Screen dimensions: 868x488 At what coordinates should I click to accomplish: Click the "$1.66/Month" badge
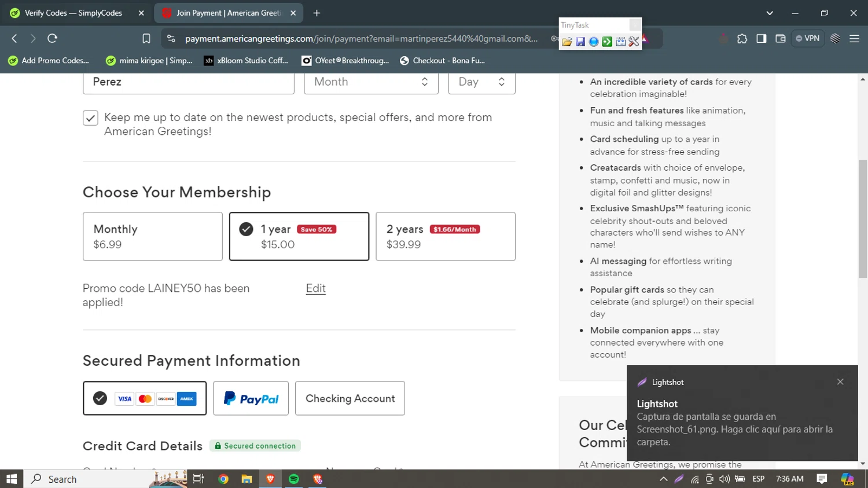(455, 229)
